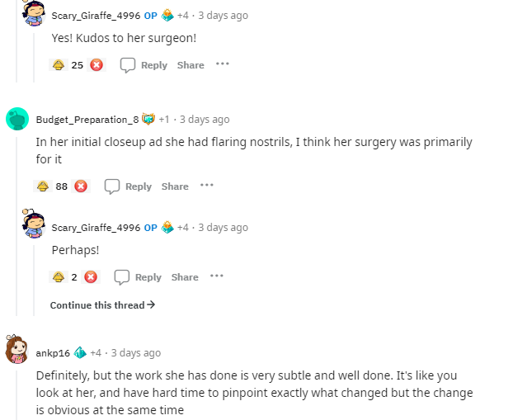Downvote the 'Kudos to her surgeon' comment

click(96, 65)
